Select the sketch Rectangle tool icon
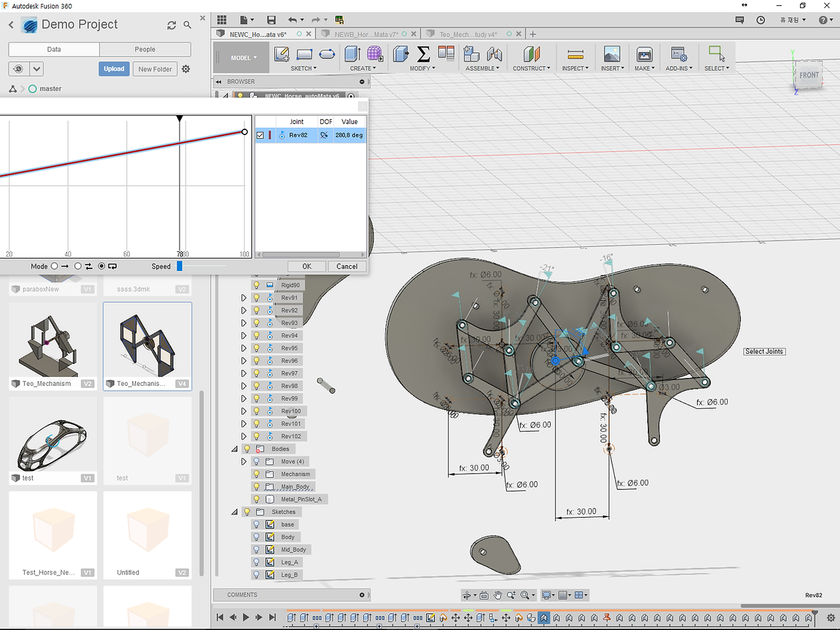The height and width of the screenshot is (630, 840). (x=304, y=54)
